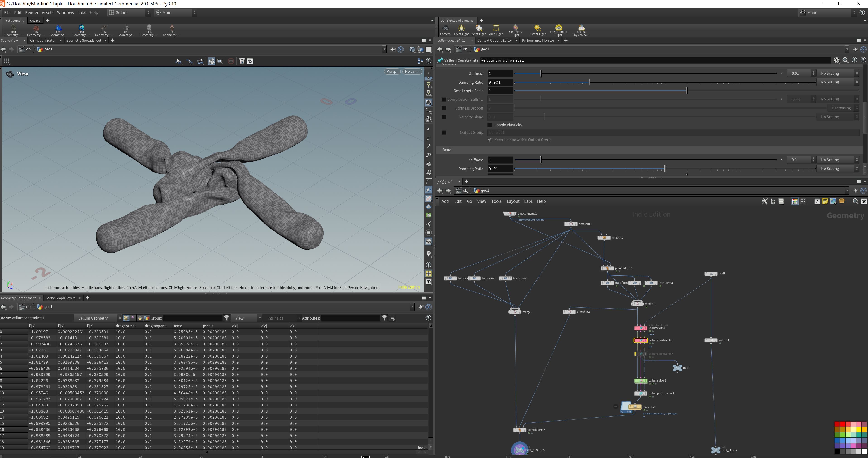Open the No cam camera dropdown
868x458 pixels.
(x=412, y=72)
